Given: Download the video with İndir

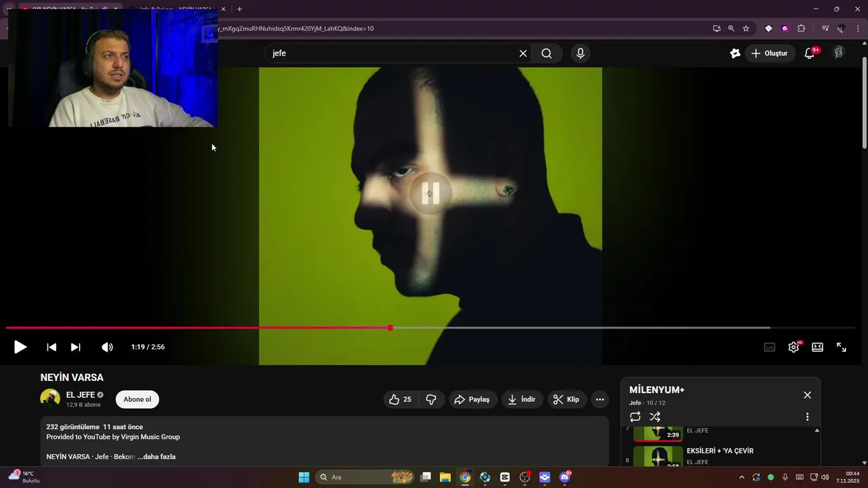Looking at the screenshot, I should pyautogui.click(x=522, y=400).
